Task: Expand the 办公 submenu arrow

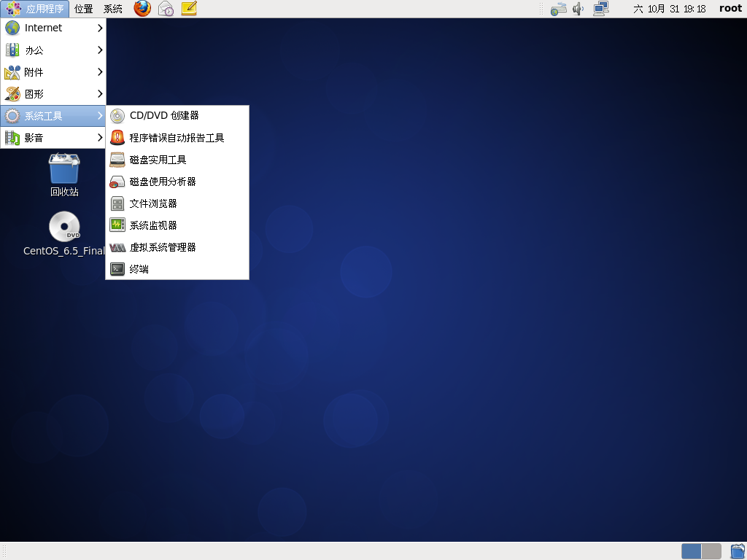Action: [99, 50]
